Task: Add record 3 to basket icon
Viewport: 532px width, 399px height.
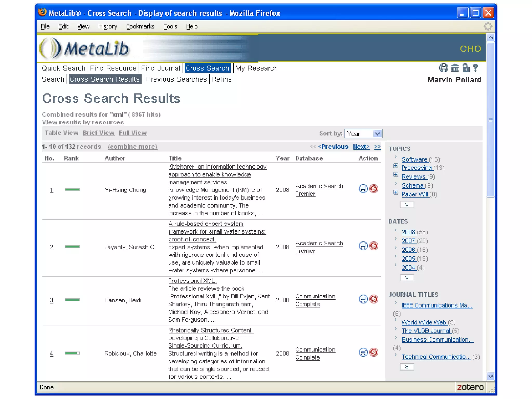Action: (x=363, y=299)
